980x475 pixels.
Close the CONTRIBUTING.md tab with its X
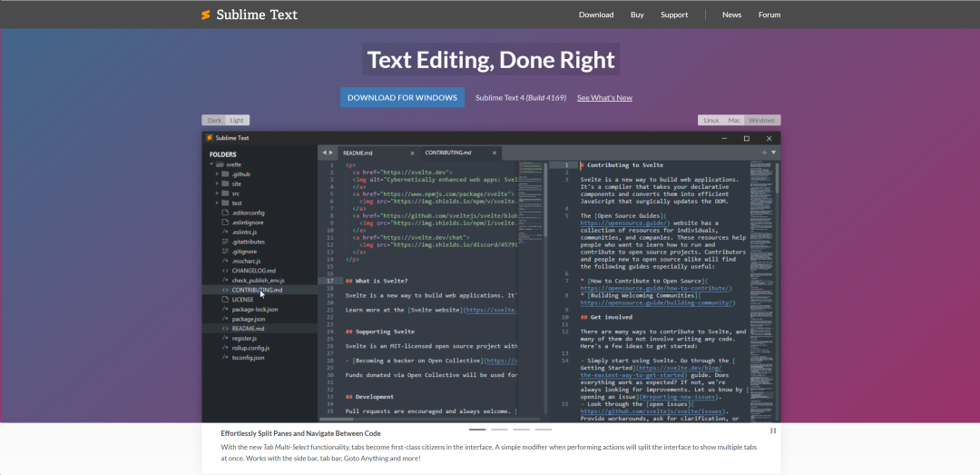[495, 153]
